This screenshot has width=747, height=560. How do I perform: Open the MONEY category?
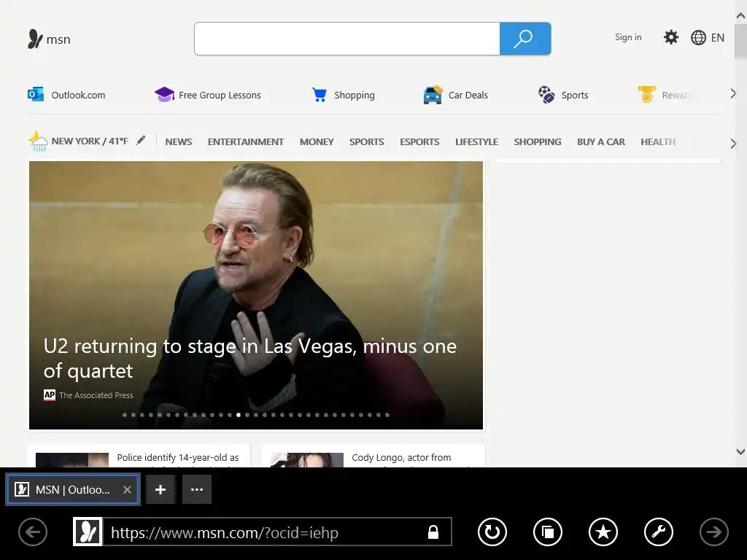[317, 142]
